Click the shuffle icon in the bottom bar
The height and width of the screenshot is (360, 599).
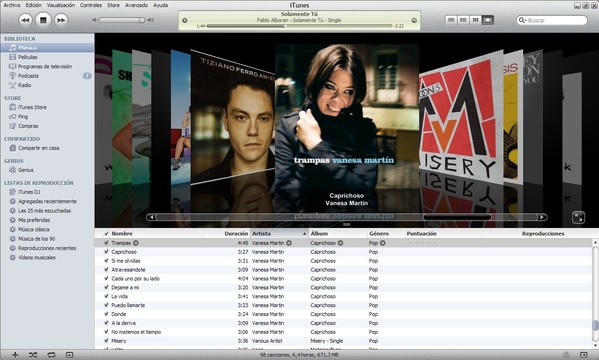(33, 355)
